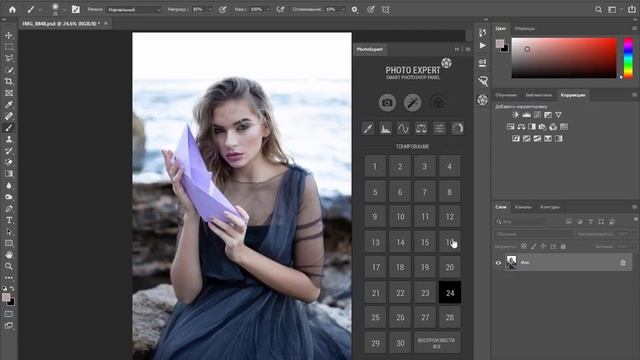Select the Clone Stamp tool
Screen dimensions: 640x360
(x=9, y=139)
